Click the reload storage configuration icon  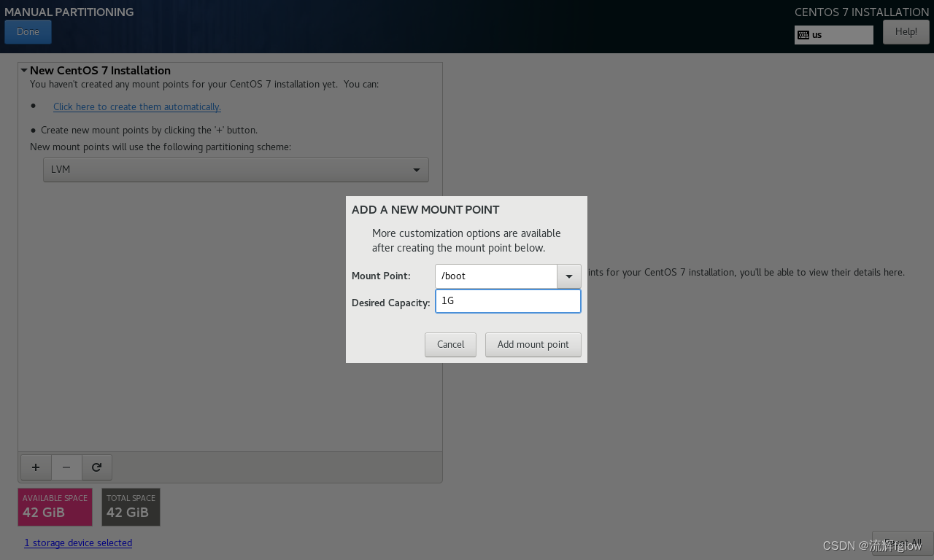click(97, 467)
